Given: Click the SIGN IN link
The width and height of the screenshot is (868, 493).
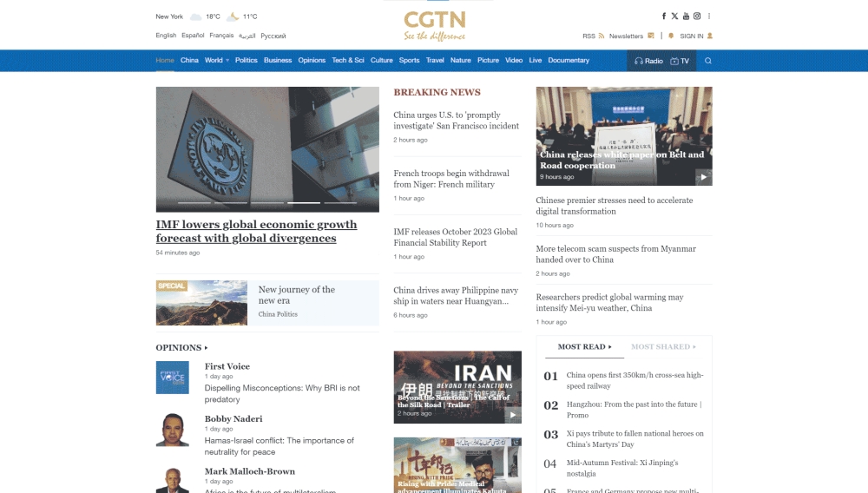Looking at the screenshot, I should click(692, 36).
